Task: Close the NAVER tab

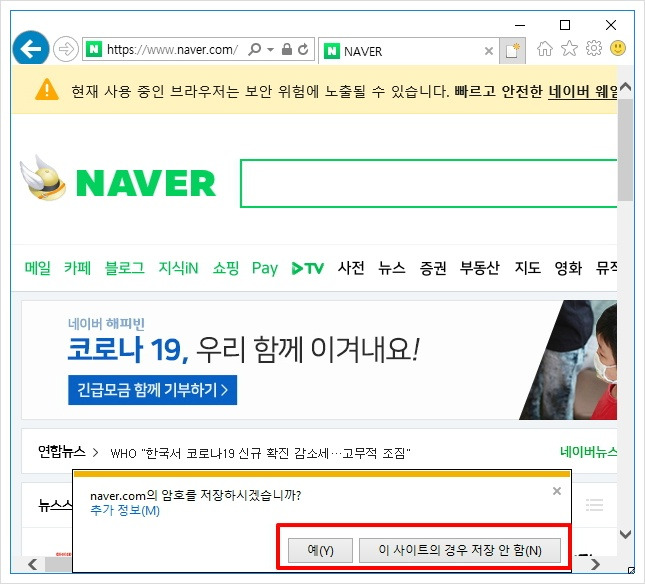Action: tap(489, 51)
